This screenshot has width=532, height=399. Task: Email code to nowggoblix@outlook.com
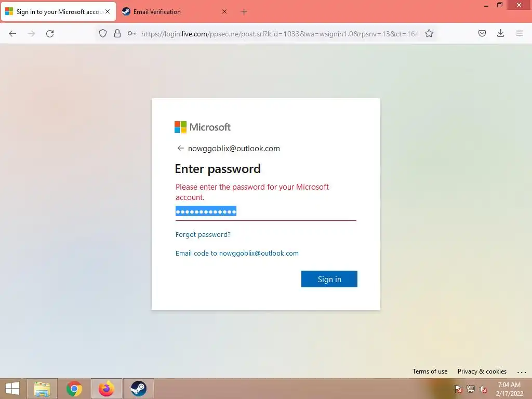click(237, 253)
